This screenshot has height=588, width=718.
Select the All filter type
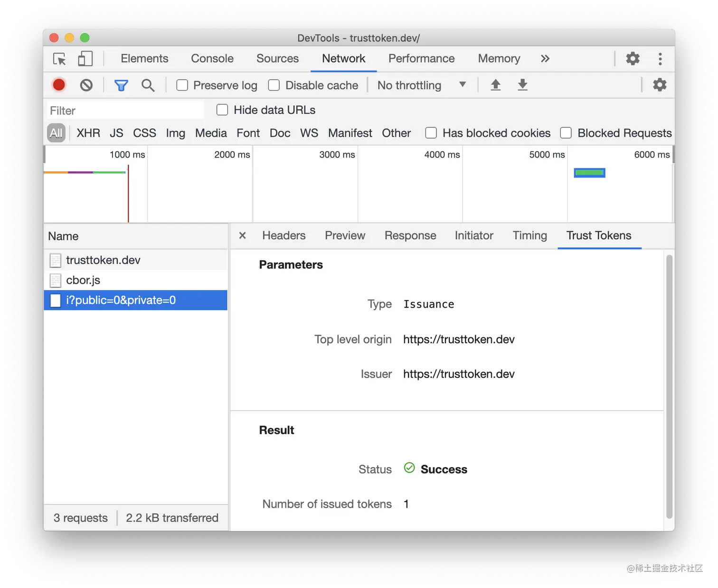(56, 133)
